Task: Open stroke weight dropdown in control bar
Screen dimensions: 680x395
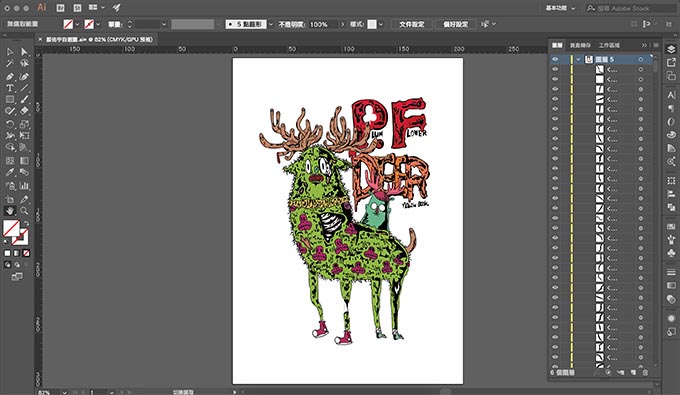Action: [x=164, y=24]
